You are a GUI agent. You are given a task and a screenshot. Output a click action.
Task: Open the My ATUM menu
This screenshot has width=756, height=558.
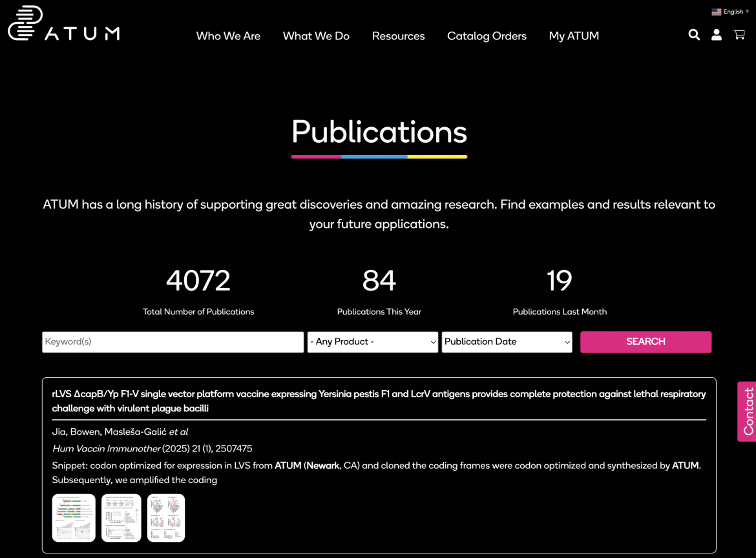(x=574, y=36)
